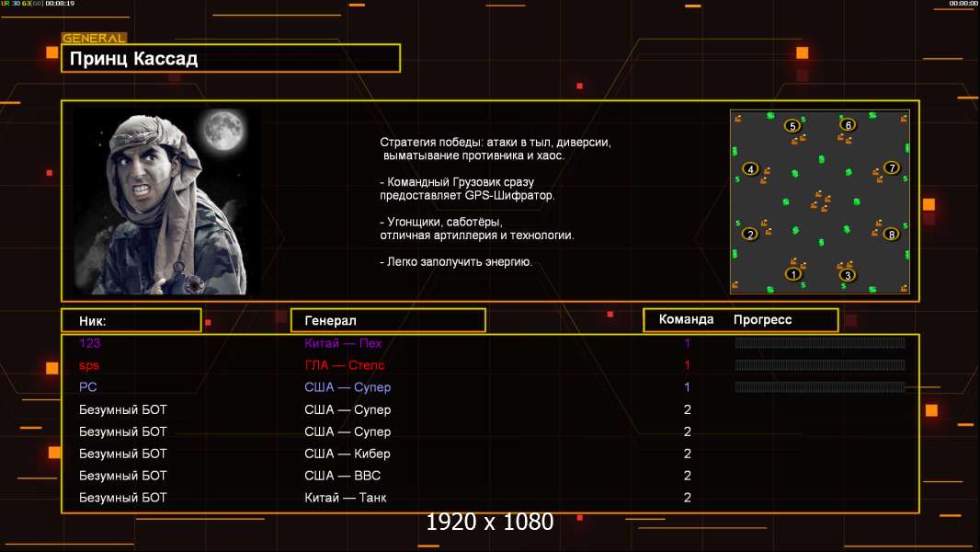The height and width of the screenshot is (552, 980).
Task: Pick start position 7 marker on map
Action: pos(891,168)
